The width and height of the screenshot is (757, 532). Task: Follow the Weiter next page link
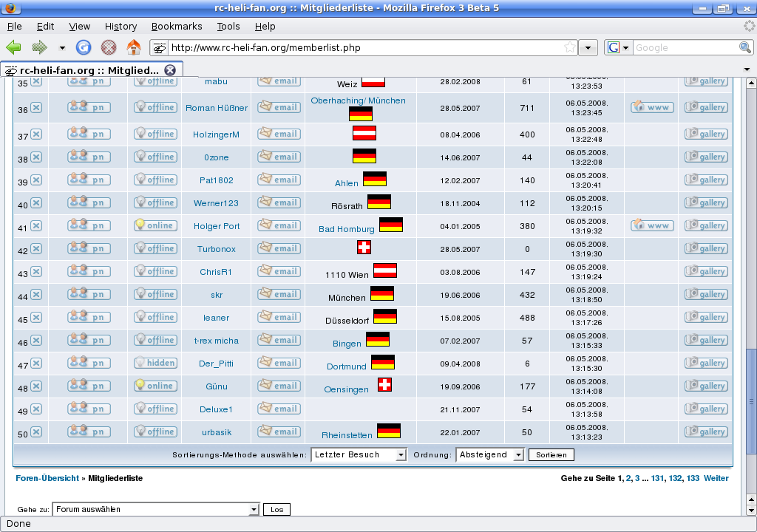716,478
